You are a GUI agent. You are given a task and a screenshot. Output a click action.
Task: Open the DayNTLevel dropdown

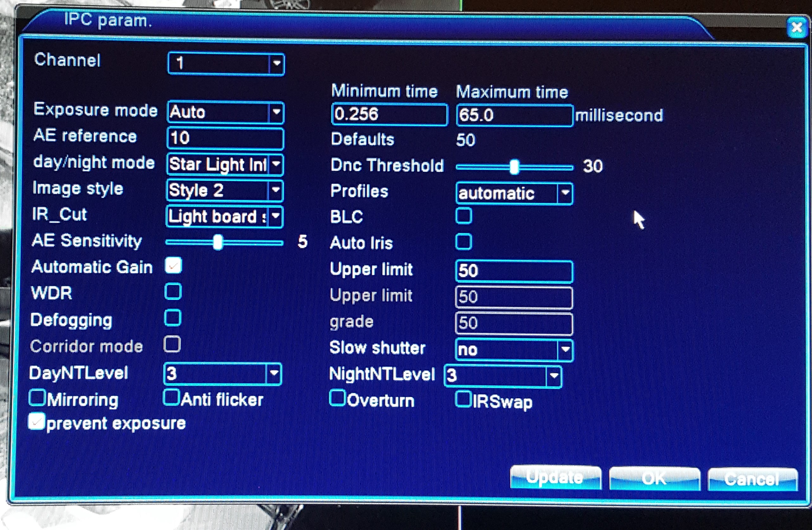click(x=274, y=373)
